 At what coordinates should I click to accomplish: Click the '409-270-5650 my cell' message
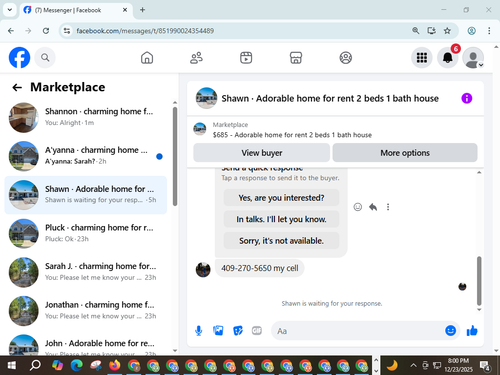point(260,268)
